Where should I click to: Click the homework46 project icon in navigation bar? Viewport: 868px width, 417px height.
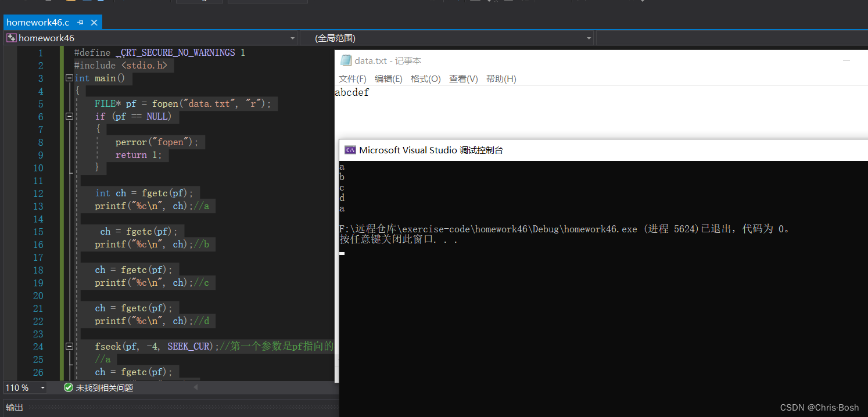tap(11, 38)
